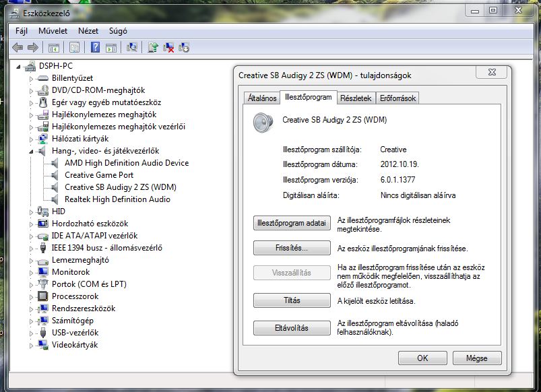Screen dimensions: 541x392
Task: Click the Portok (COM és LPT) icon
Action: pos(43,284)
